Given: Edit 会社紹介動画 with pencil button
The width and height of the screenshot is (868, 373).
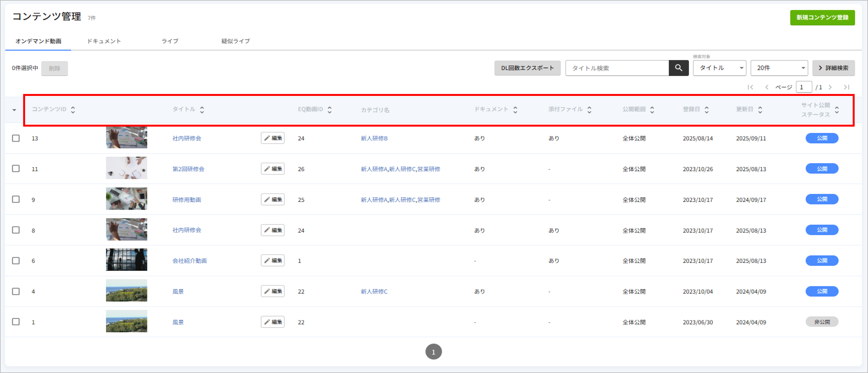Looking at the screenshot, I should [x=273, y=260].
